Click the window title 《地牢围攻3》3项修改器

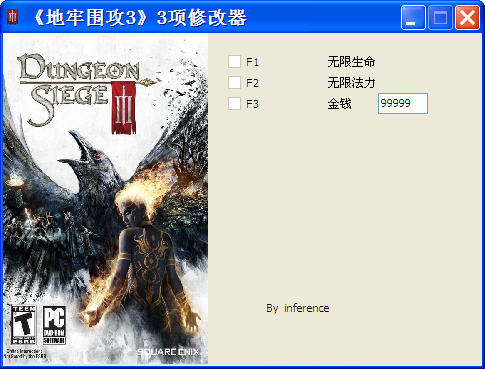click(139, 17)
